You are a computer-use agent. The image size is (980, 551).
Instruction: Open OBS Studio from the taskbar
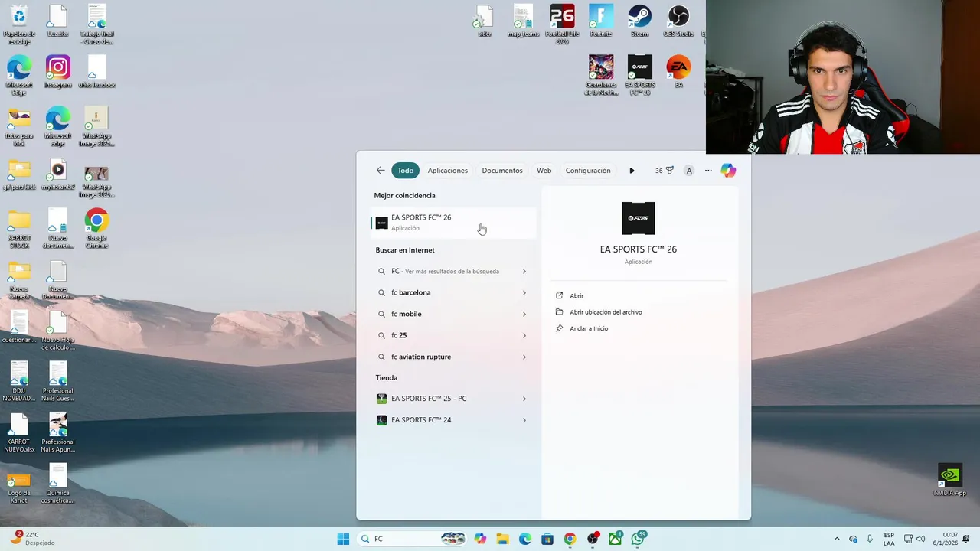tap(593, 539)
